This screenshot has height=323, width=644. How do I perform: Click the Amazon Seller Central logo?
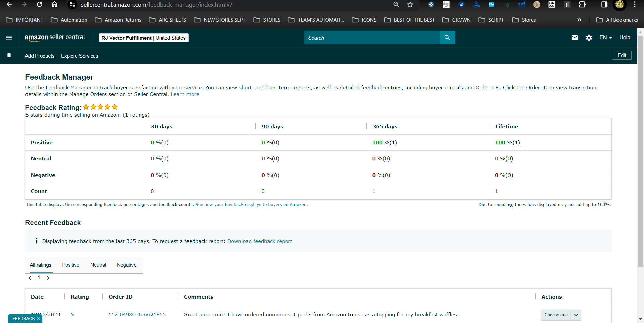click(55, 38)
